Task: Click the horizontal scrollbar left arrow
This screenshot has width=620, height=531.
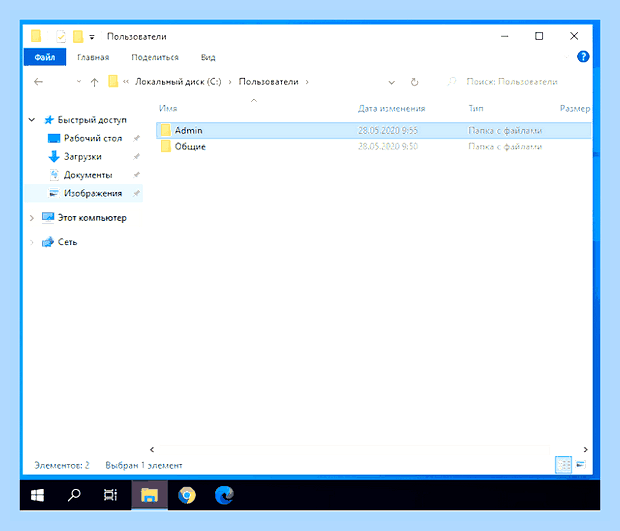Action: click(152, 450)
